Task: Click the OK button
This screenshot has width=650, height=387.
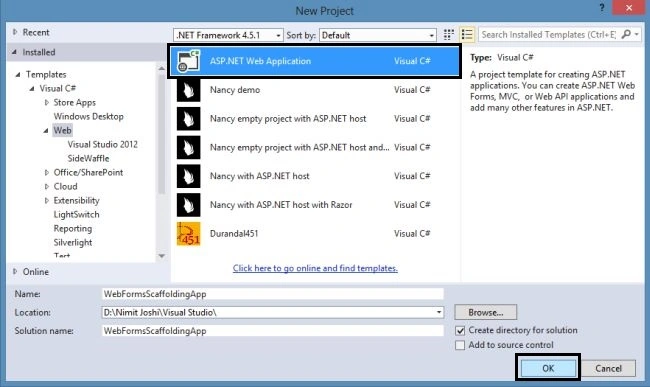Action: [x=548, y=368]
